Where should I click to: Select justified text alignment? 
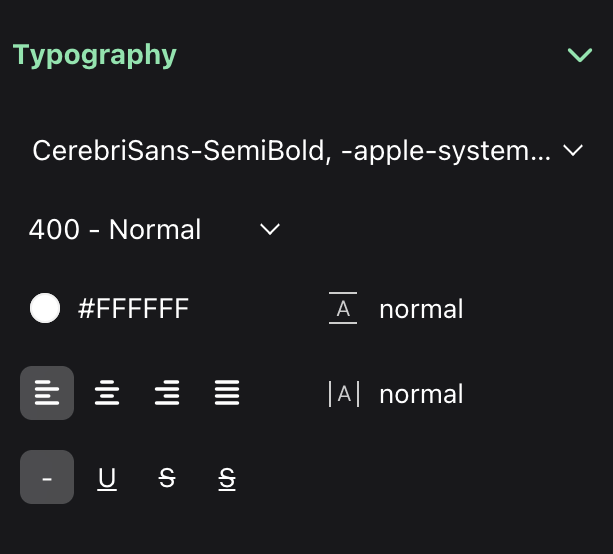[x=227, y=393]
